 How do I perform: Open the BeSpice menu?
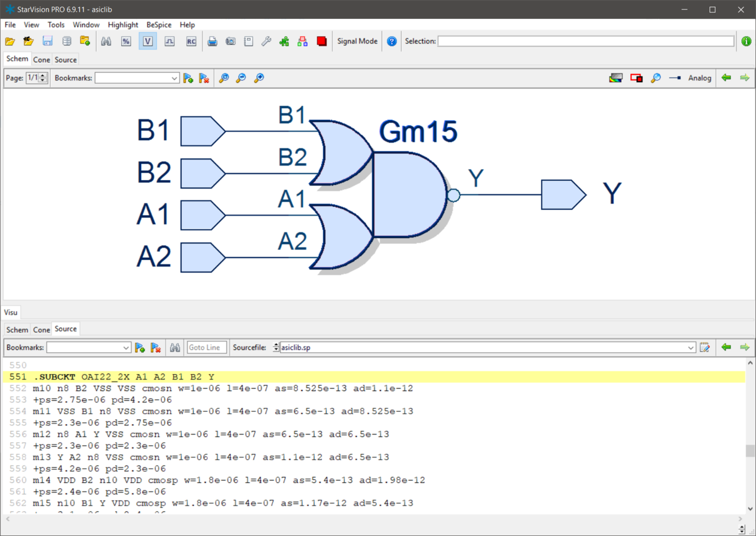coord(159,25)
